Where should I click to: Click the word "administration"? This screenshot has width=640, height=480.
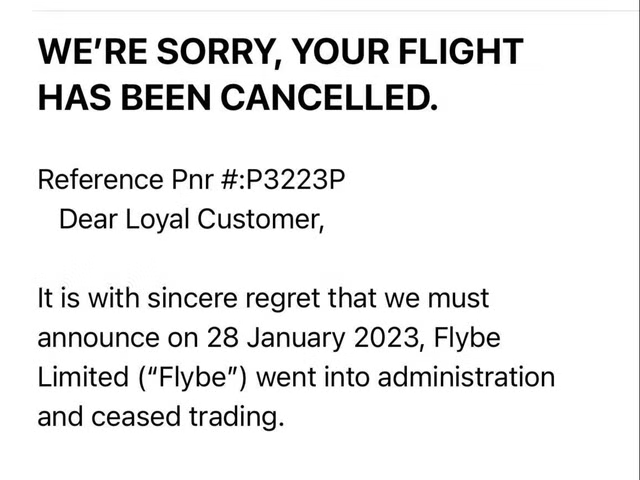click(466, 377)
